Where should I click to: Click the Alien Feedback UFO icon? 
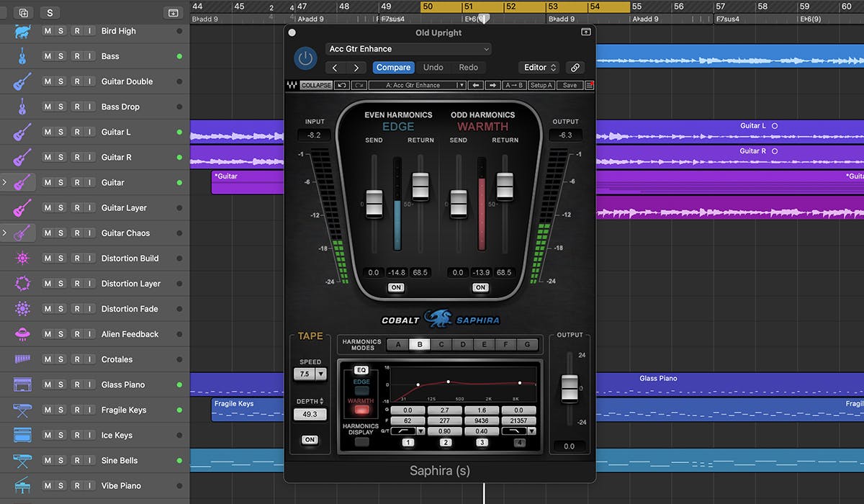point(22,334)
